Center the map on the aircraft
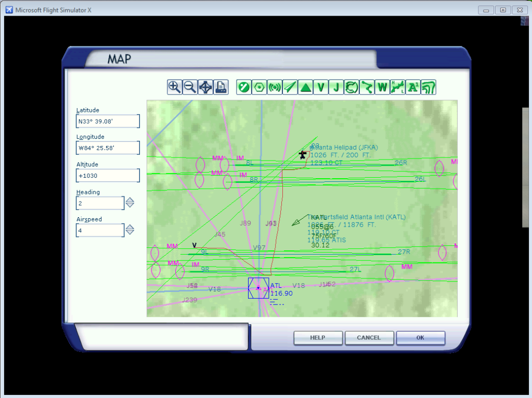532x398 pixels. 205,87
